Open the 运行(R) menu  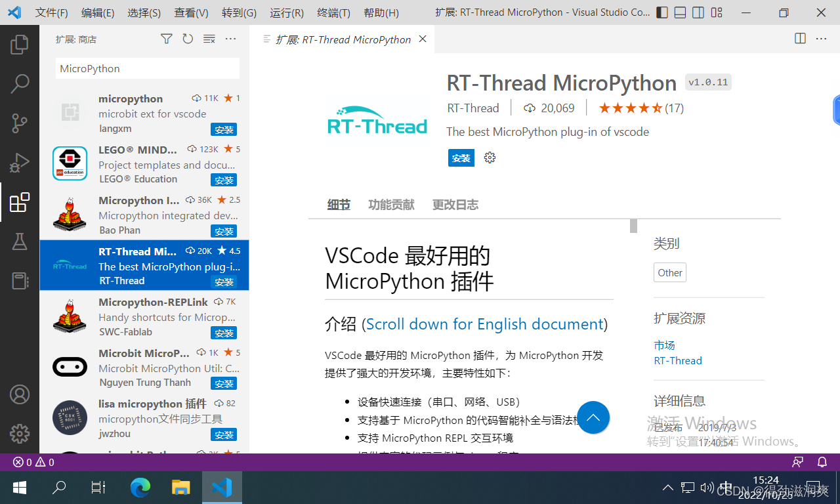point(287,12)
